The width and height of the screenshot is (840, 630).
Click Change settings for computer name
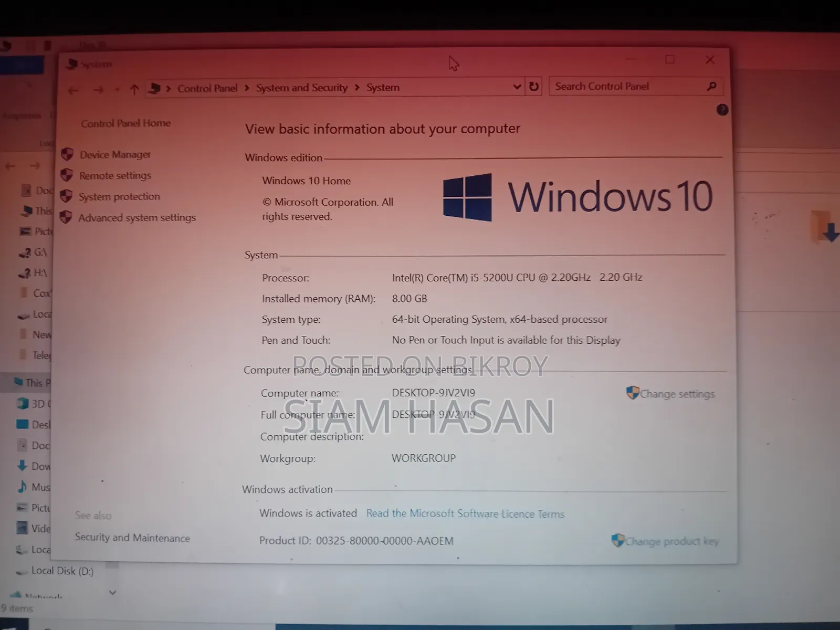(677, 394)
